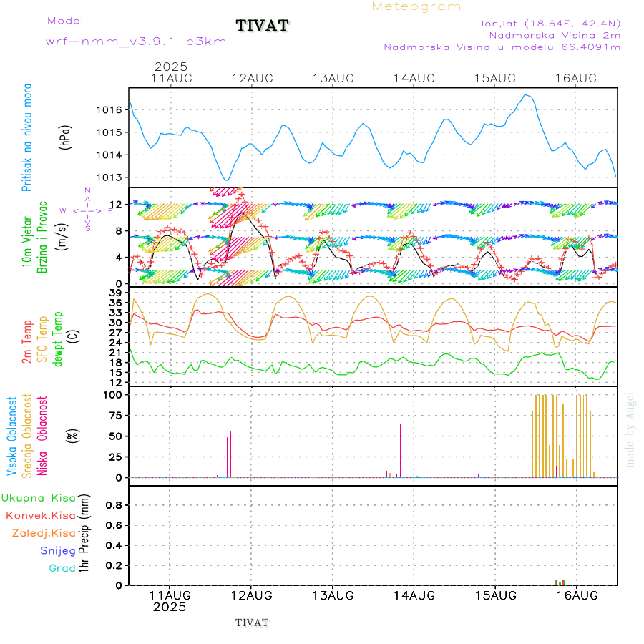This screenshot has width=644, height=644.
Task: Click the 'made by Angel' watermark
Action: [630, 429]
